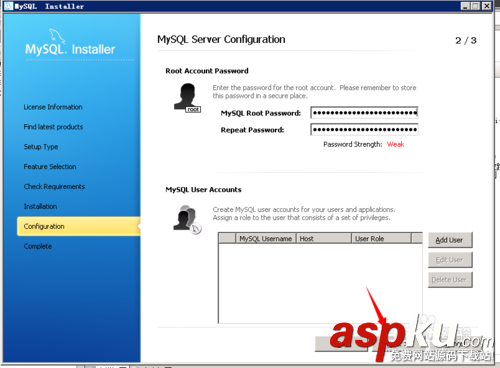Click the disabled Edit User button

click(450, 260)
